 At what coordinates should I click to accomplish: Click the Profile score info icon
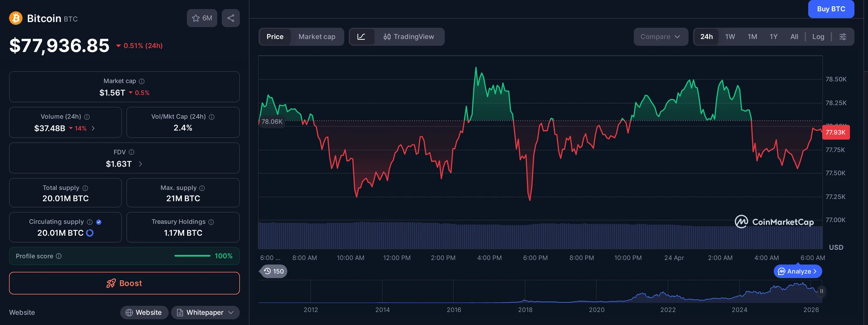click(x=59, y=256)
